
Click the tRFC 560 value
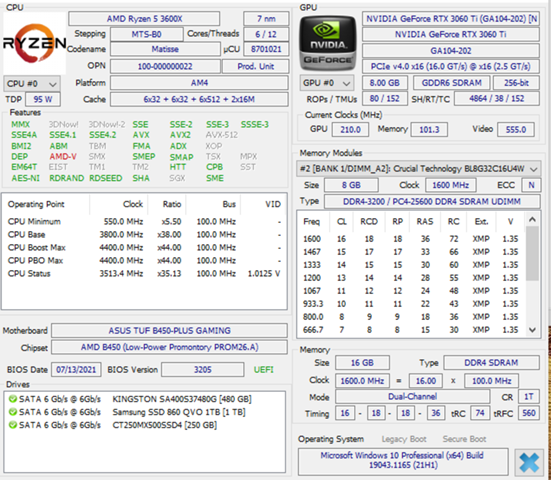[x=529, y=413]
